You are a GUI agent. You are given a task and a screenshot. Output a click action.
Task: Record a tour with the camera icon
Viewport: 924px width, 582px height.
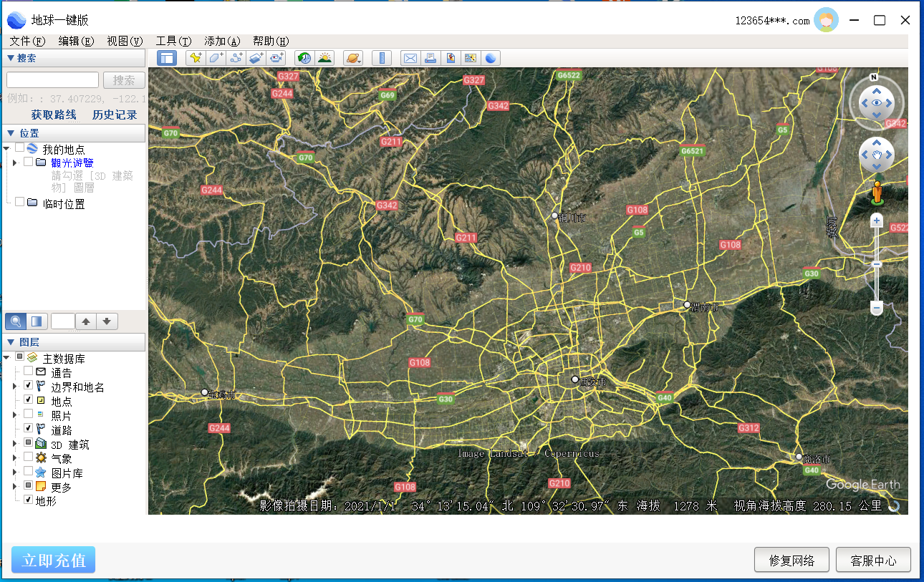coord(276,58)
